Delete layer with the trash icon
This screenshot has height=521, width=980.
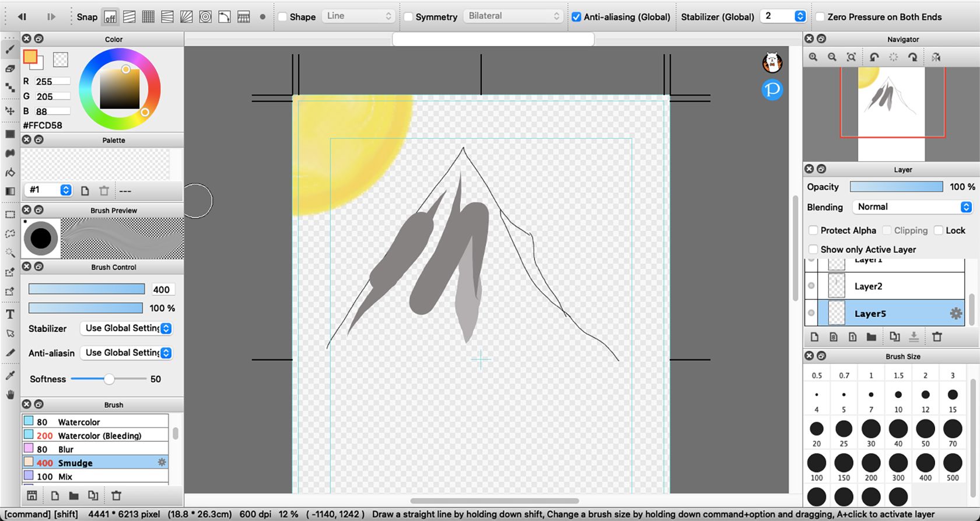tap(937, 337)
